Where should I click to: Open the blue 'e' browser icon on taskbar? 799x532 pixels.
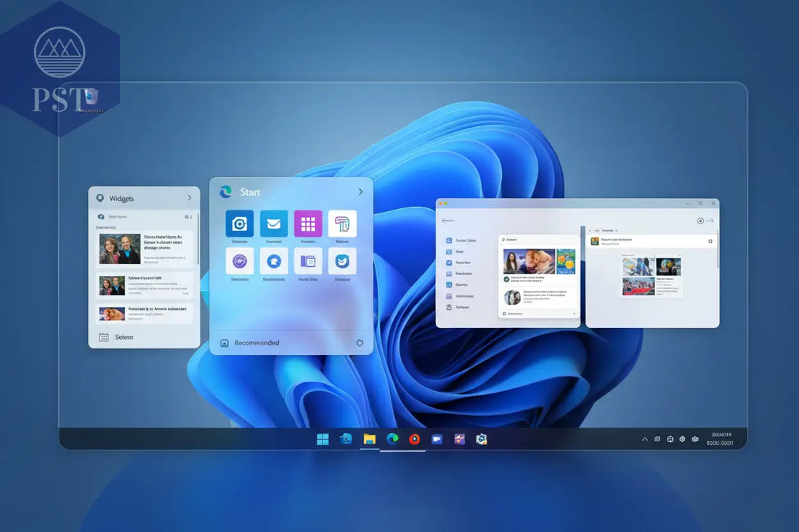click(x=346, y=439)
